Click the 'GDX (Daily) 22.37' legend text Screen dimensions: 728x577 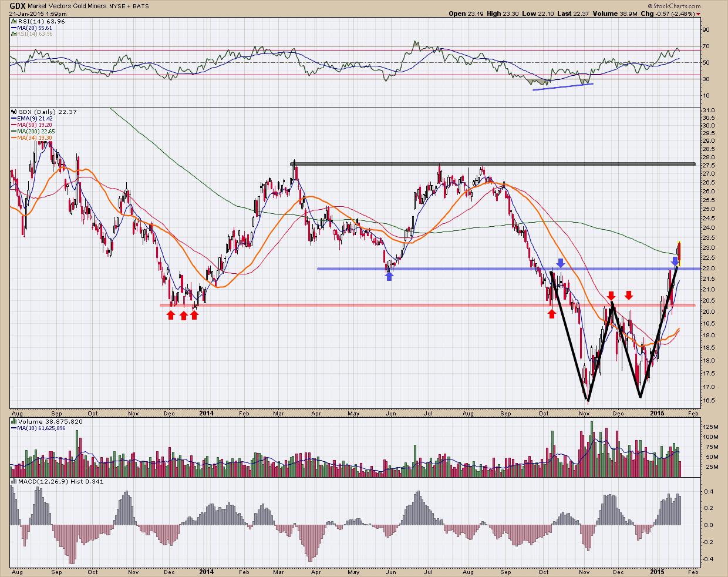48,112
